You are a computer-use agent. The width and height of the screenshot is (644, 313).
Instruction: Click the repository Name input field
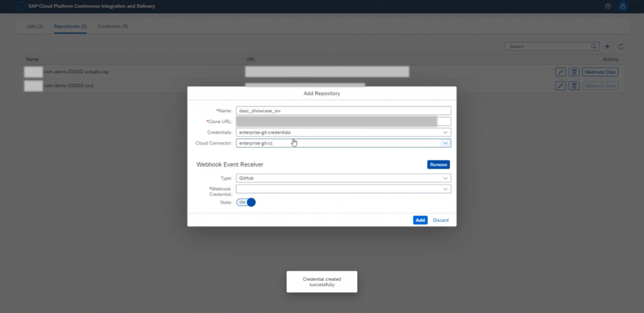click(343, 111)
